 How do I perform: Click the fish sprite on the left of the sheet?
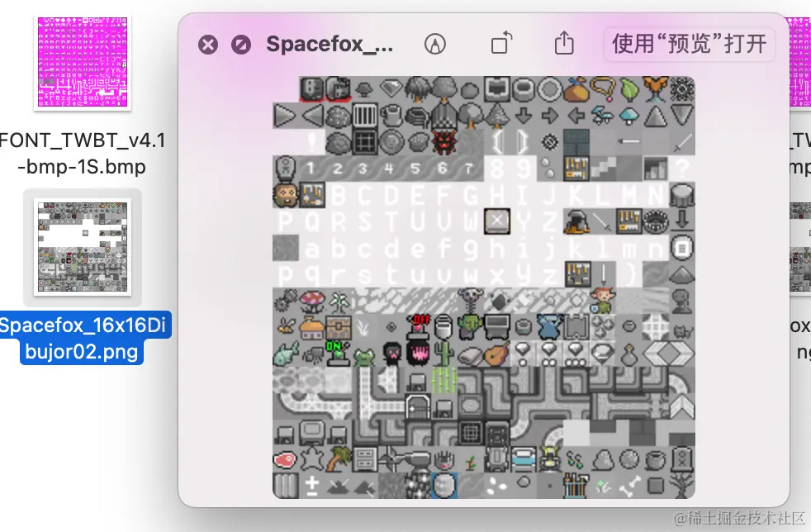pyautogui.click(x=287, y=354)
